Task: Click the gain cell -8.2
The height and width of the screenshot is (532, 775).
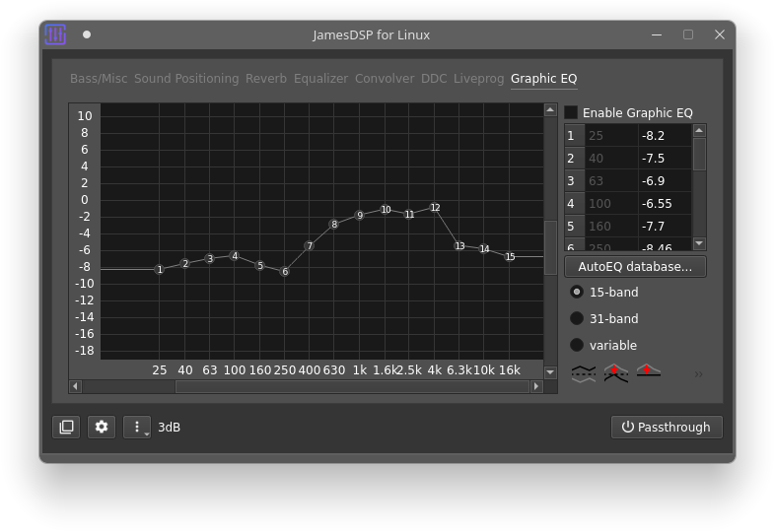Action: (665, 135)
